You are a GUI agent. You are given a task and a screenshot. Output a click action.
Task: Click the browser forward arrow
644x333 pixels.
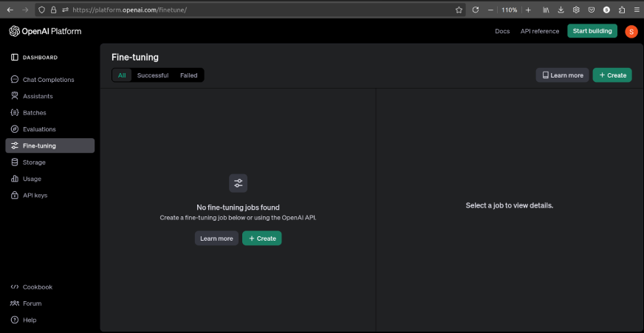pyautogui.click(x=25, y=10)
